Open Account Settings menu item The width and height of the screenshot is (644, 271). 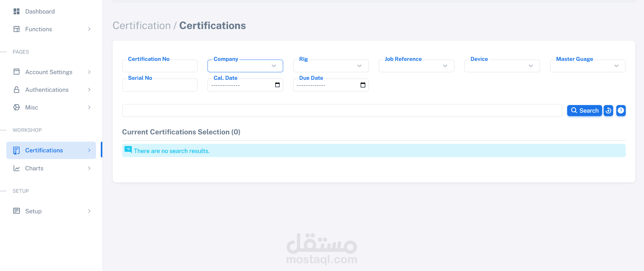(x=51, y=72)
